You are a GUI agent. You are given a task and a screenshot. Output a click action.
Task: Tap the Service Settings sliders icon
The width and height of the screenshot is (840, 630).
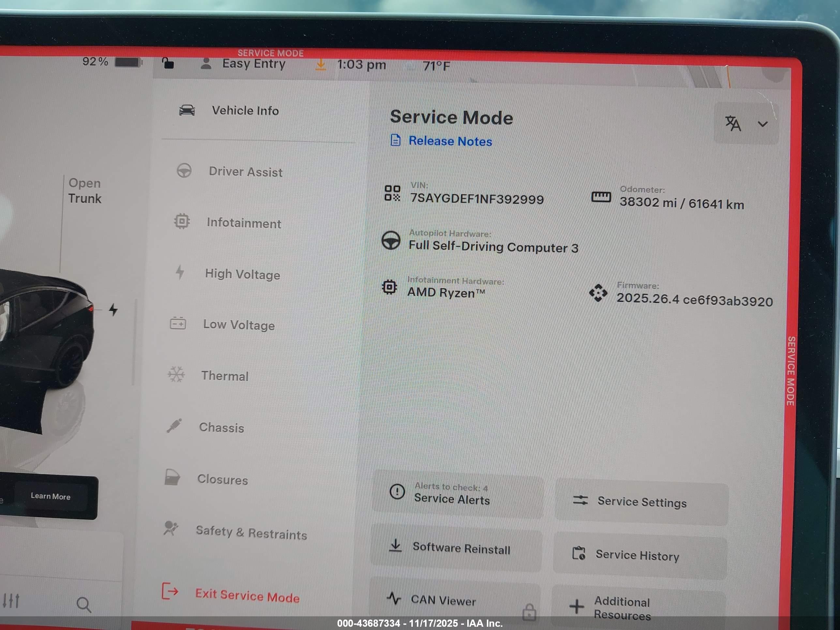(580, 500)
